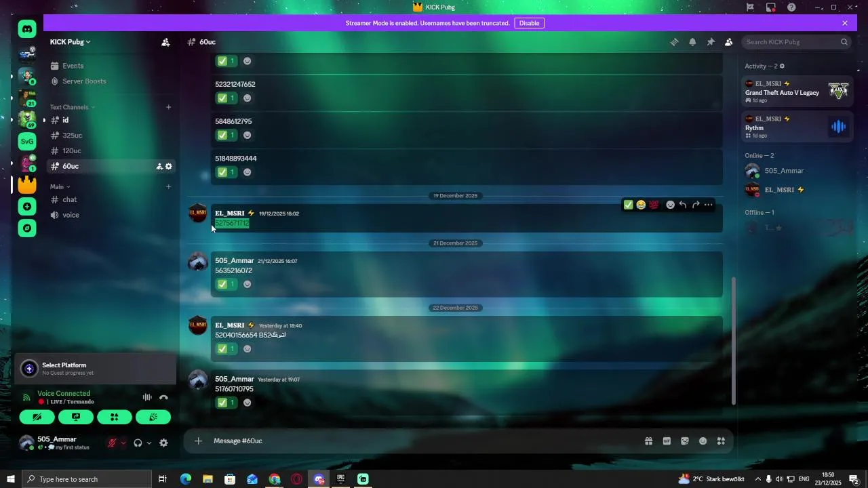Open emoji picker in message bar

(703, 441)
